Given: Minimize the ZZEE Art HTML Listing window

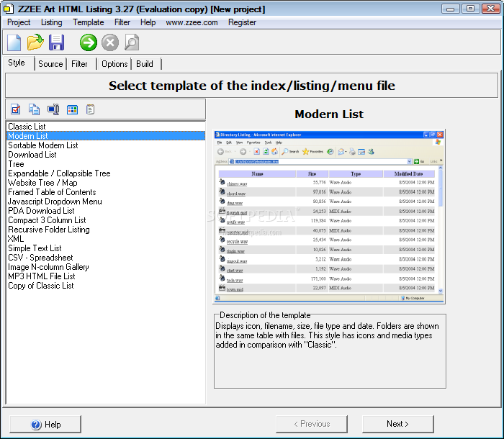Looking at the screenshot, I should point(450,9).
